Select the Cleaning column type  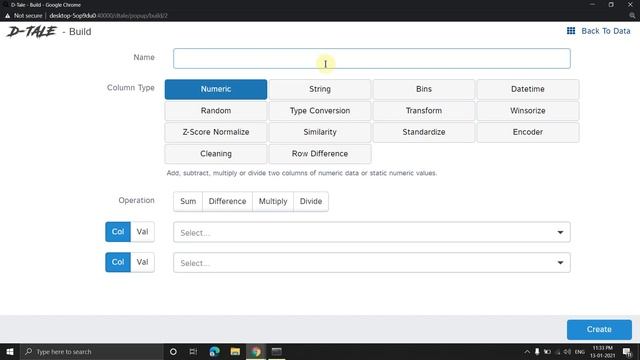(216, 154)
